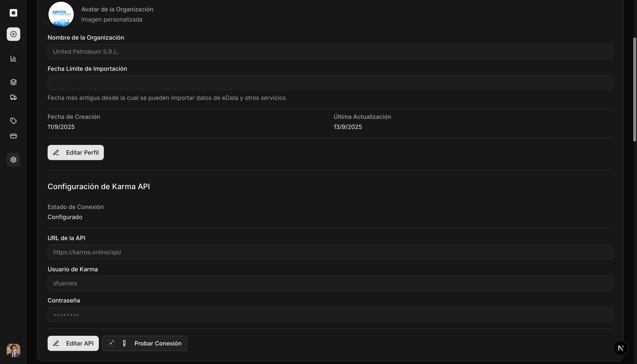637x364 pixels.
Task: Click the N badge in the bottom right corner
Action: coord(621,348)
